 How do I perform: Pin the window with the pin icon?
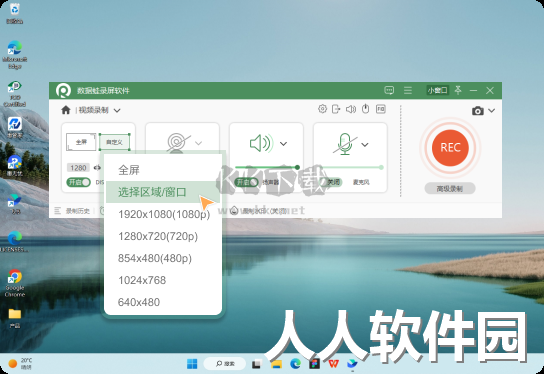(x=458, y=90)
